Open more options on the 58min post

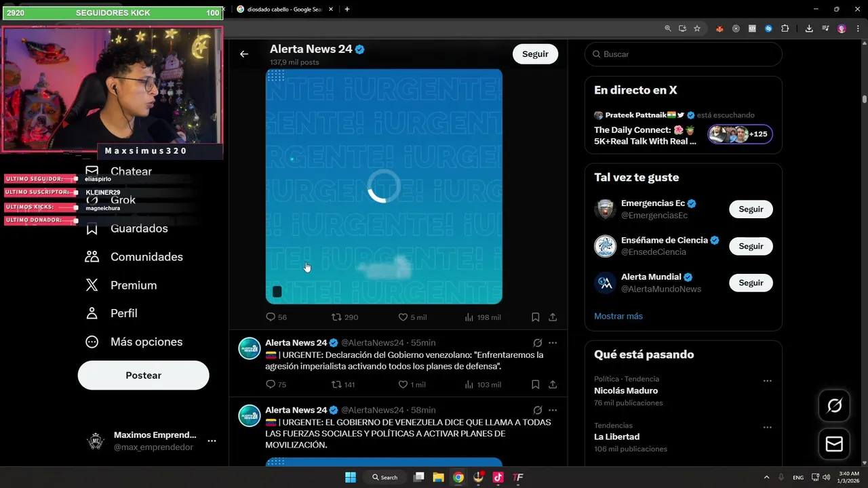coord(553,410)
